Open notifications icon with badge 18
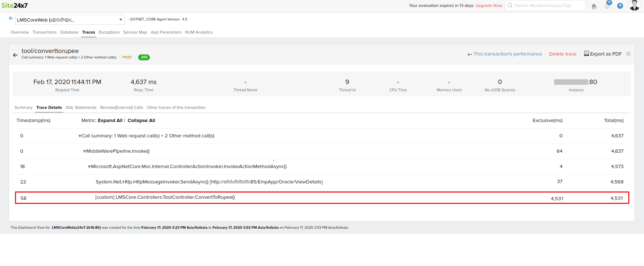Image resolution: width=644 pixels, height=266 pixels. tap(607, 6)
